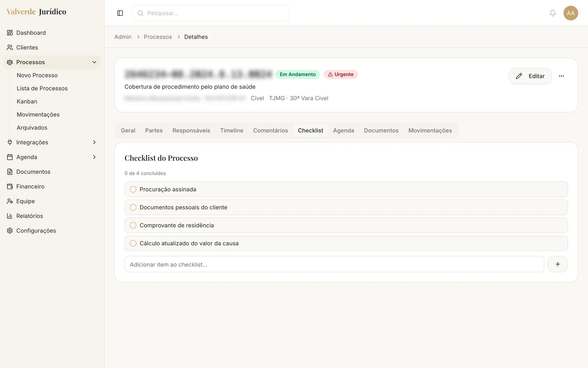The height and width of the screenshot is (368, 588).
Task: Open the AA user avatar menu
Action: (571, 13)
